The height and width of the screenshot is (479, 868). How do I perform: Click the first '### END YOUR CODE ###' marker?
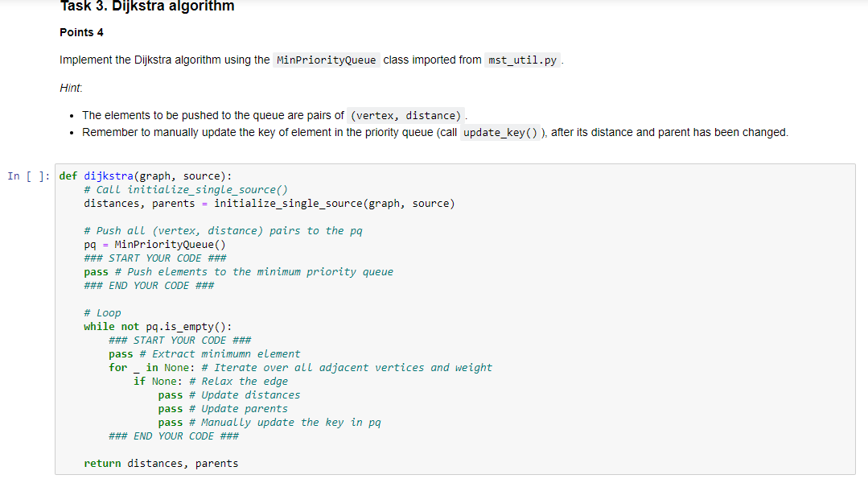149,286
